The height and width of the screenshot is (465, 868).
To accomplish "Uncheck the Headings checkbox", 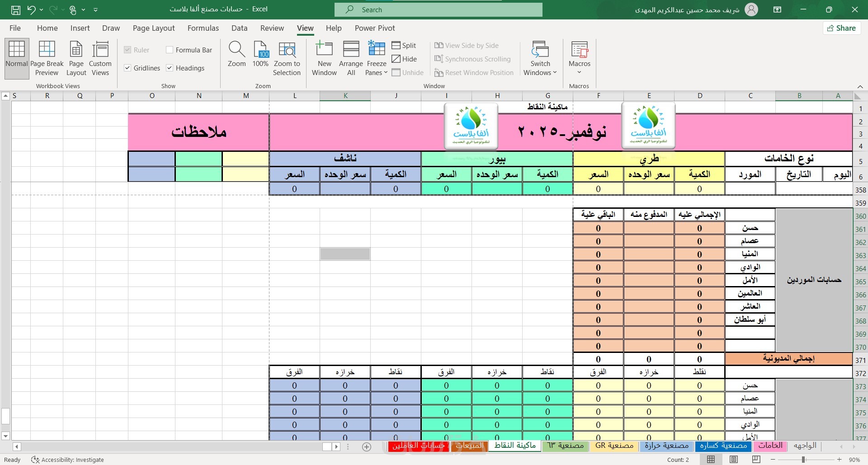I will coord(170,68).
